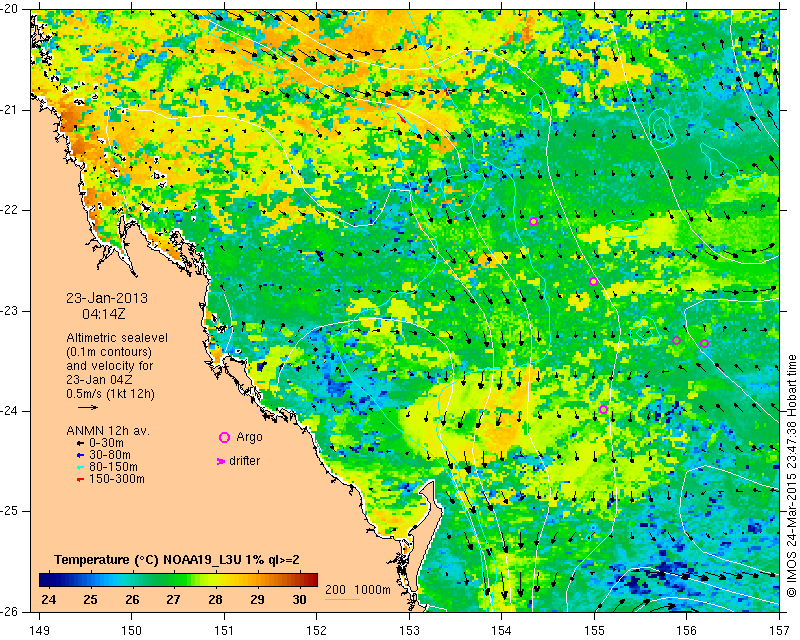
Task: Click longitude axis label '154'
Action: pos(502,631)
